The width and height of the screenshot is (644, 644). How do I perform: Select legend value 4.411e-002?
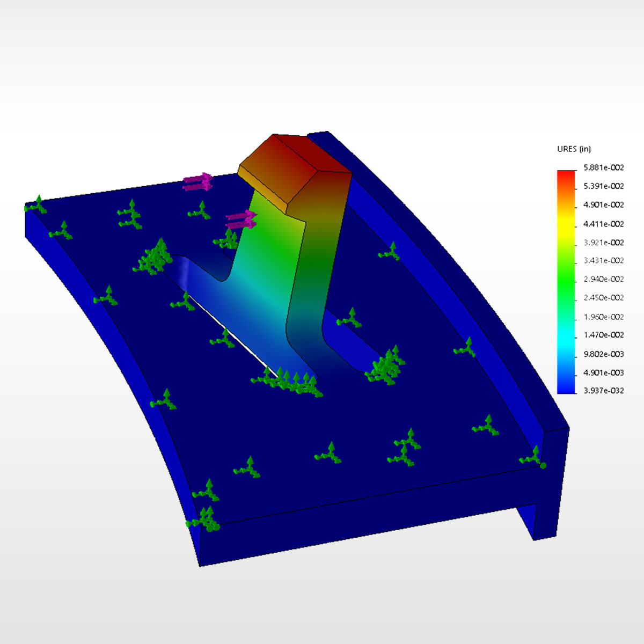(x=604, y=224)
